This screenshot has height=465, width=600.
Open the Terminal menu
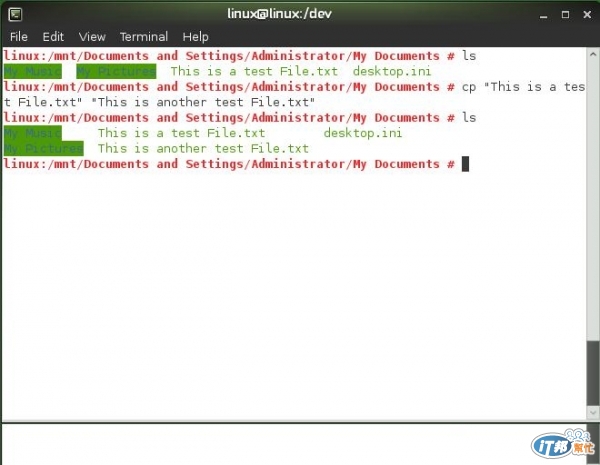pyautogui.click(x=144, y=37)
